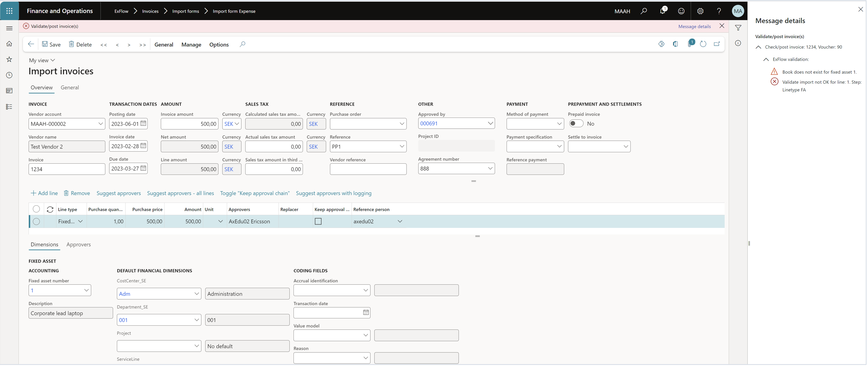Switch to the Approvers tab below invoice lines
The height and width of the screenshot is (367, 868).
pos(78,244)
